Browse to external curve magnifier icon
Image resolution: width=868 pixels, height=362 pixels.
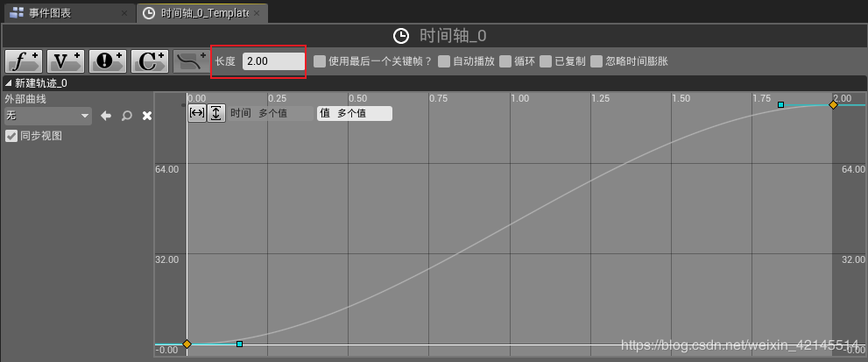pos(127,116)
